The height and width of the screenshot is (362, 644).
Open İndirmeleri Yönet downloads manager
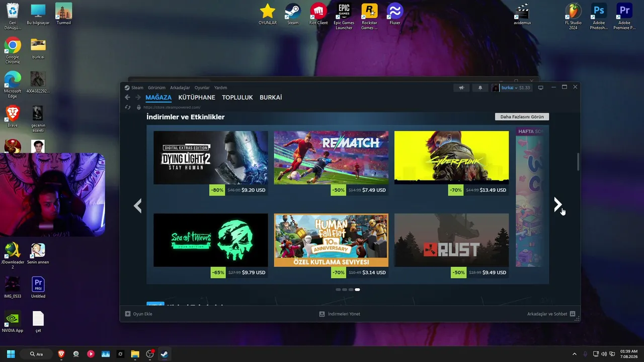(340, 314)
